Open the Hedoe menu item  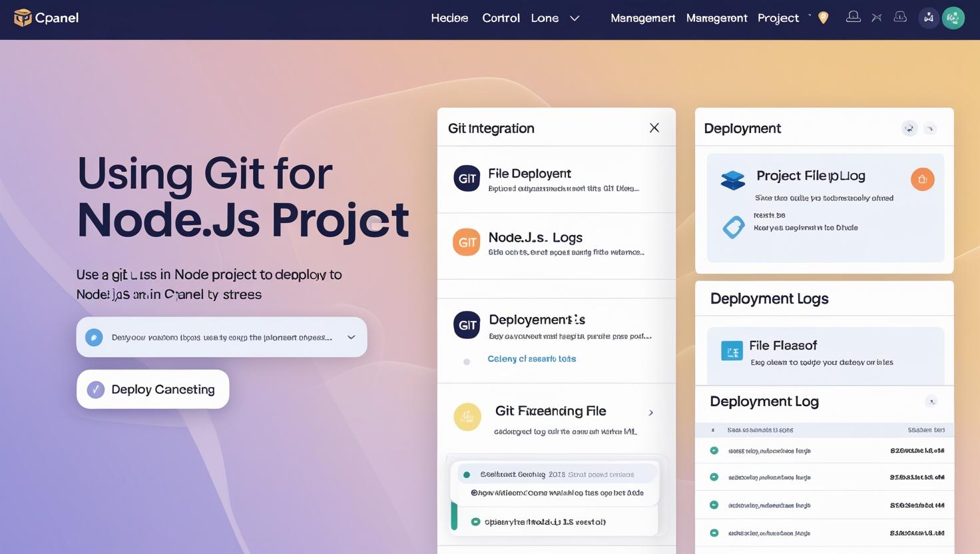[449, 18]
